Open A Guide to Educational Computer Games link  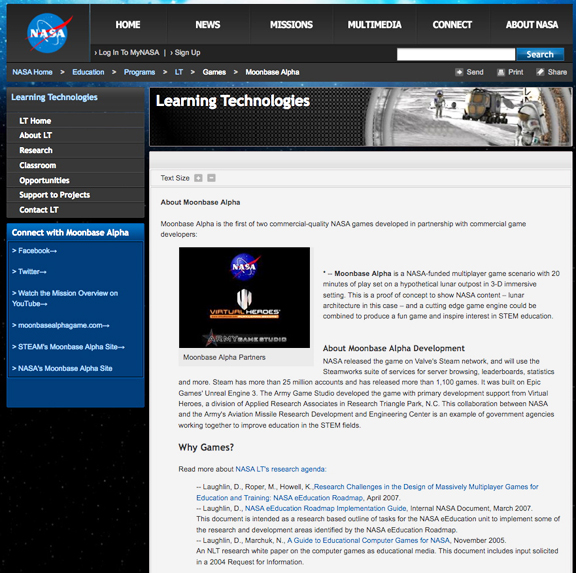pos(368,541)
